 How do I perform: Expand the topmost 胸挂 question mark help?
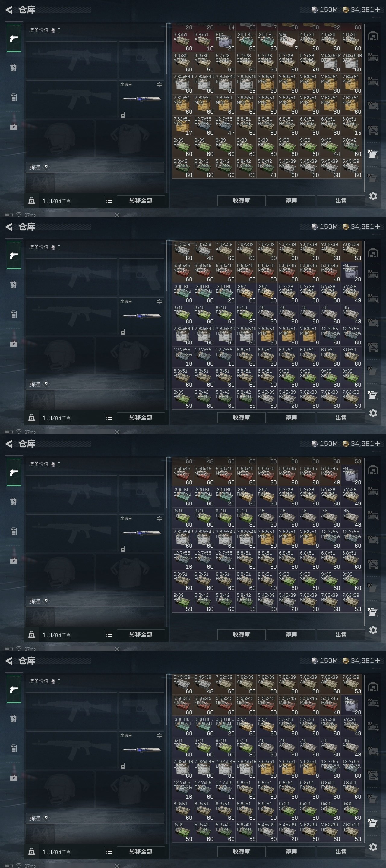(x=46, y=167)
